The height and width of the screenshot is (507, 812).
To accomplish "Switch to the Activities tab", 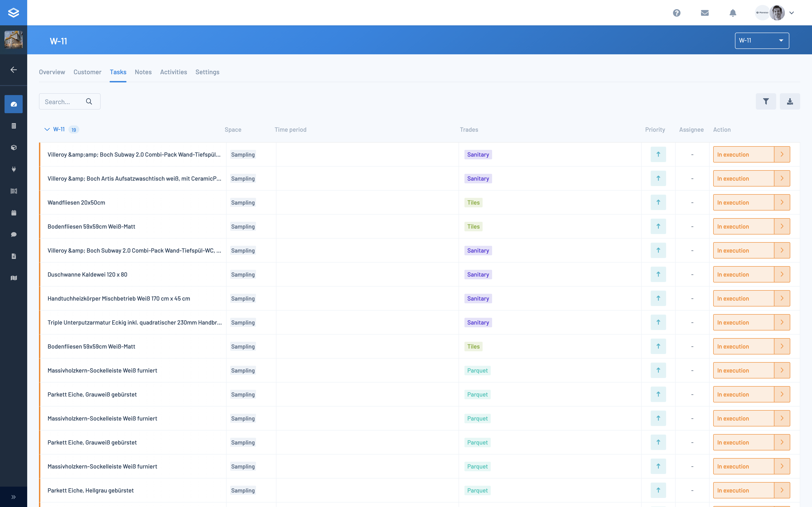I will point(173,72).
